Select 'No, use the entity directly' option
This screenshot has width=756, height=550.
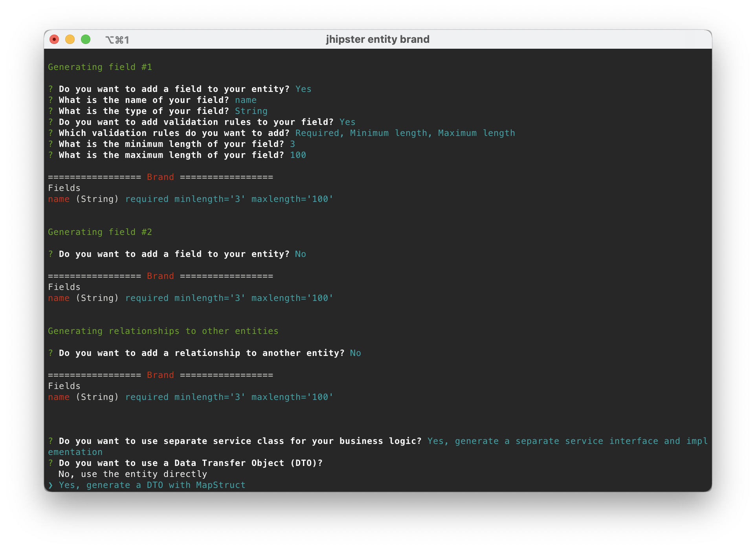(x=133, y=474)
